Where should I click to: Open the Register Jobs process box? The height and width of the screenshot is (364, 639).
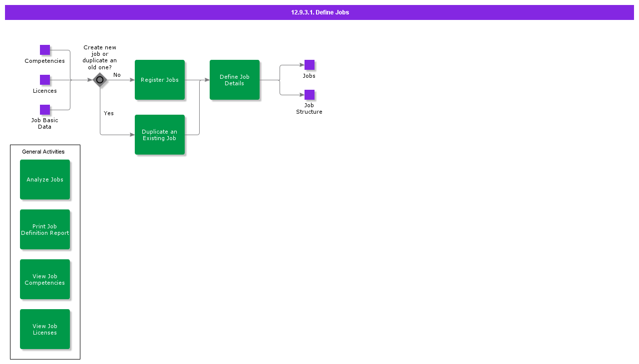[160, 80]
